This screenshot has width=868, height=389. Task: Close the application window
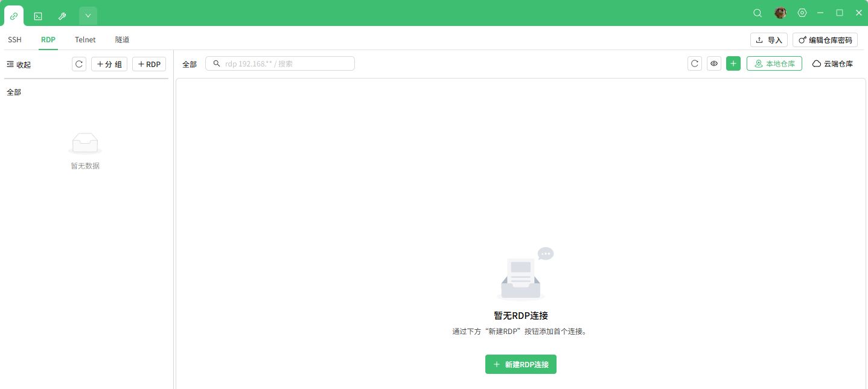(859, 13)
